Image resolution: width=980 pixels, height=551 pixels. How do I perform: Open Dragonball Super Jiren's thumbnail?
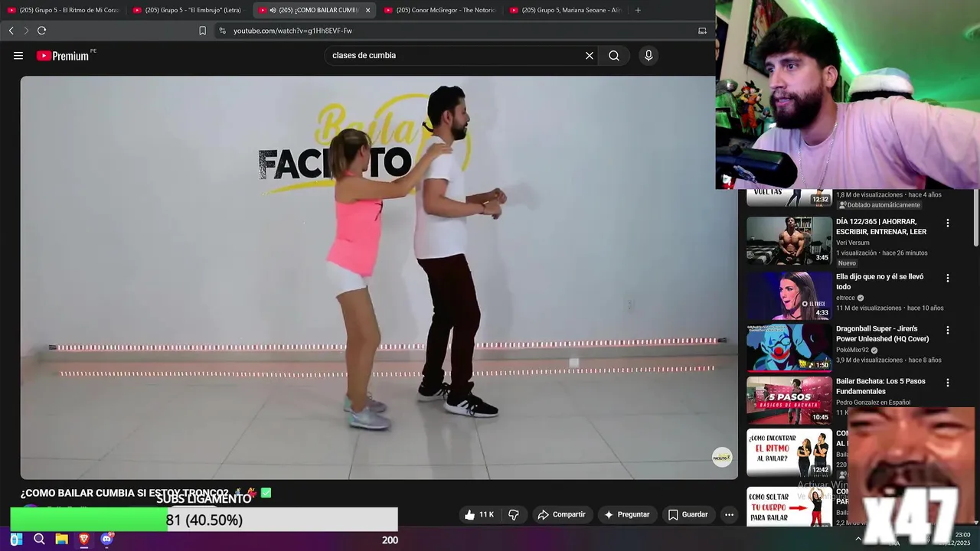(x=789, y=347)
